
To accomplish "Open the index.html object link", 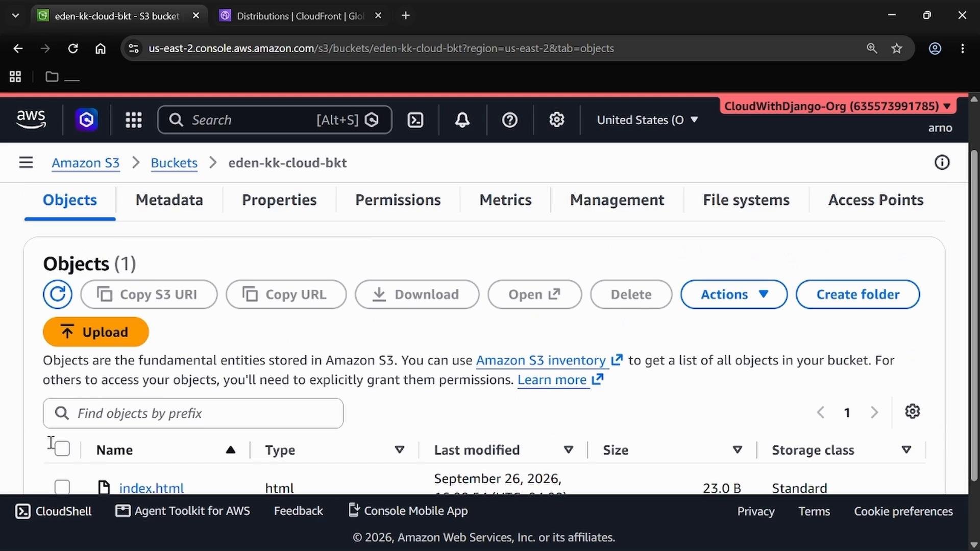I will pyautogui.click(x=152, y=488).
